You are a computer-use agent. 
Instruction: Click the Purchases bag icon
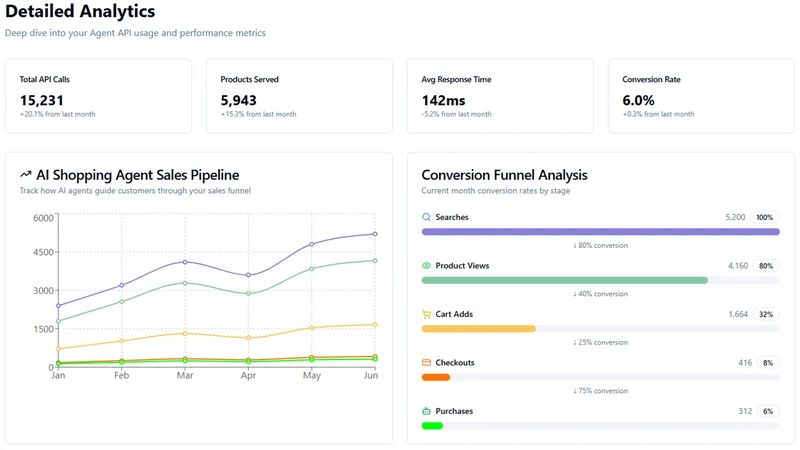pos(427,411)
